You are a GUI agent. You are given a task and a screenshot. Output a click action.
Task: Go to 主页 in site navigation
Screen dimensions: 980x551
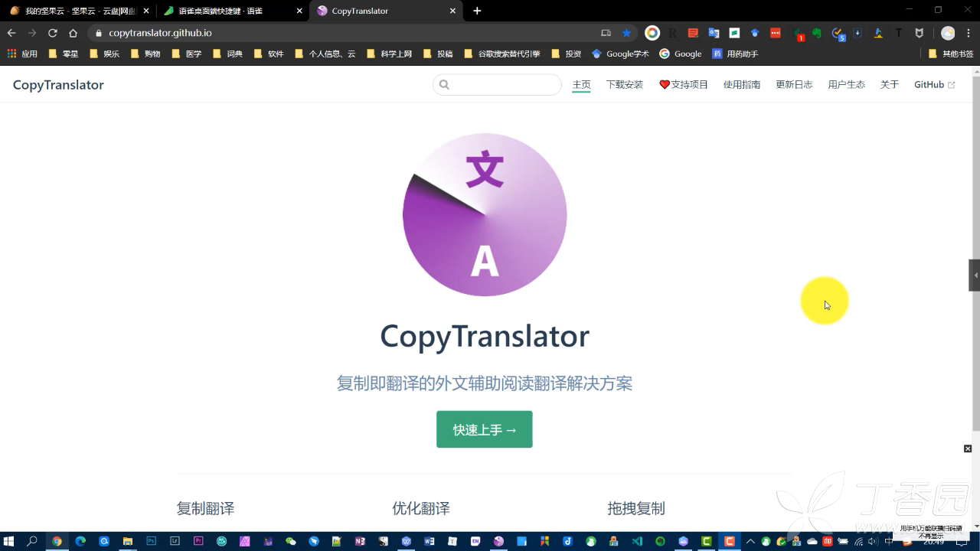582,85
